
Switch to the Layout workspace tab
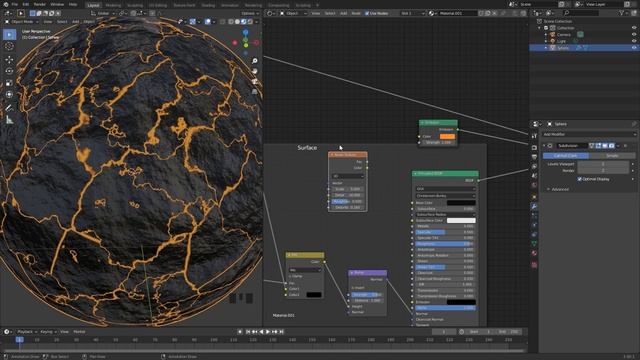tap(93, 5)
